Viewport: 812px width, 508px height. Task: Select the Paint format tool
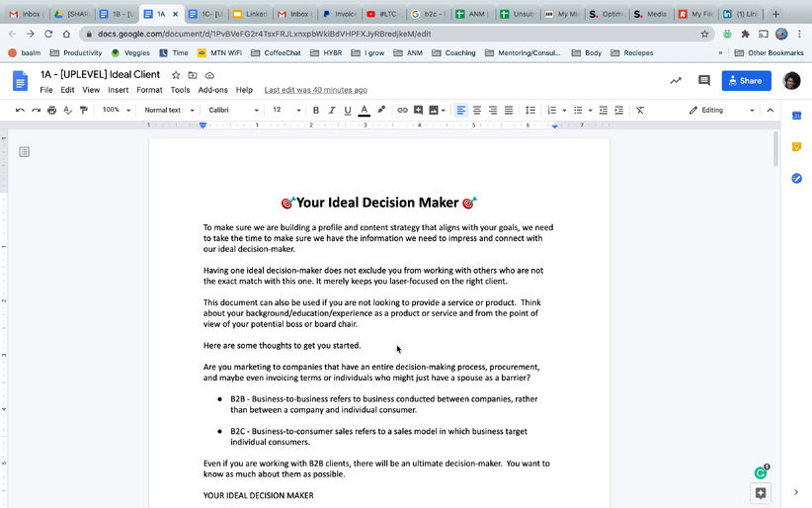click(x=83, y=110)
